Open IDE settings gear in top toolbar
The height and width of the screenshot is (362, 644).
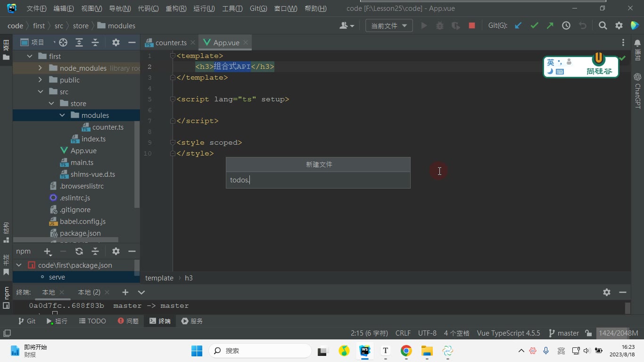click(x=619, y=26)
